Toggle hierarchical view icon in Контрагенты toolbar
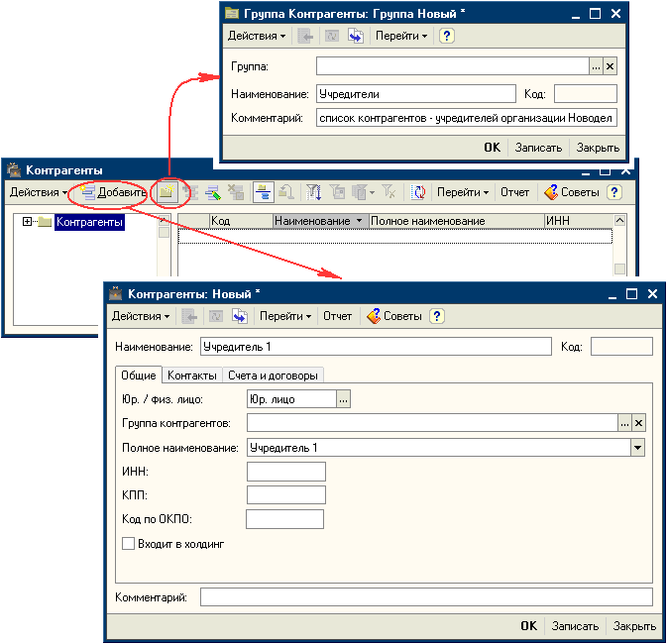The width and height of the screenshot is (667, 644). 263,192
